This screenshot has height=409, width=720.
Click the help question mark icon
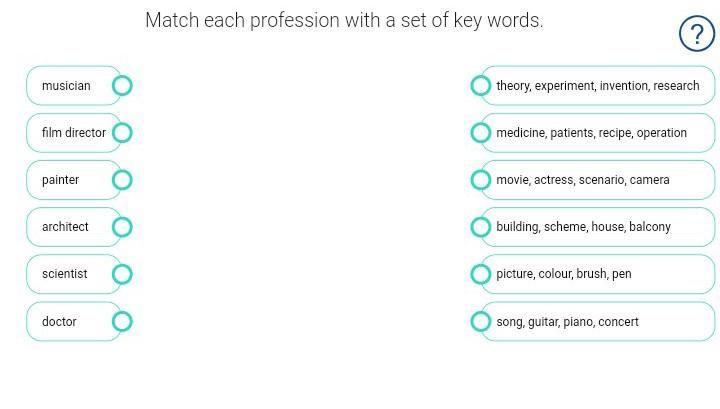pos(697,33)
